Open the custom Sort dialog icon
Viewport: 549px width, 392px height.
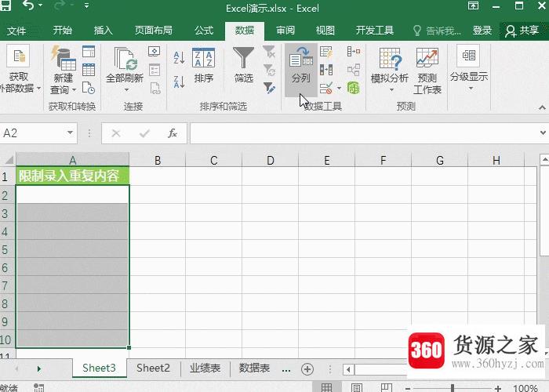click(x=203, y=58)
